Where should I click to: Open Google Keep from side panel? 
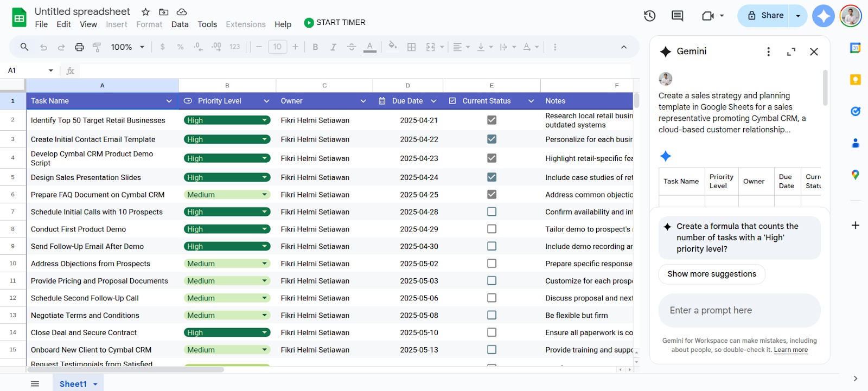click(855, 80)
